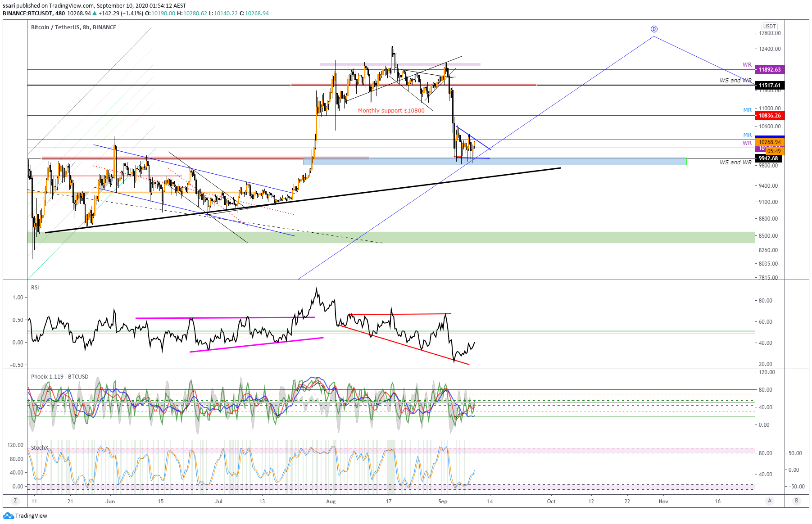Click the 8500.00 price axis value
The width and height of the screenshot is (812, 524).
pyautogui.click(x=768, y=236)
